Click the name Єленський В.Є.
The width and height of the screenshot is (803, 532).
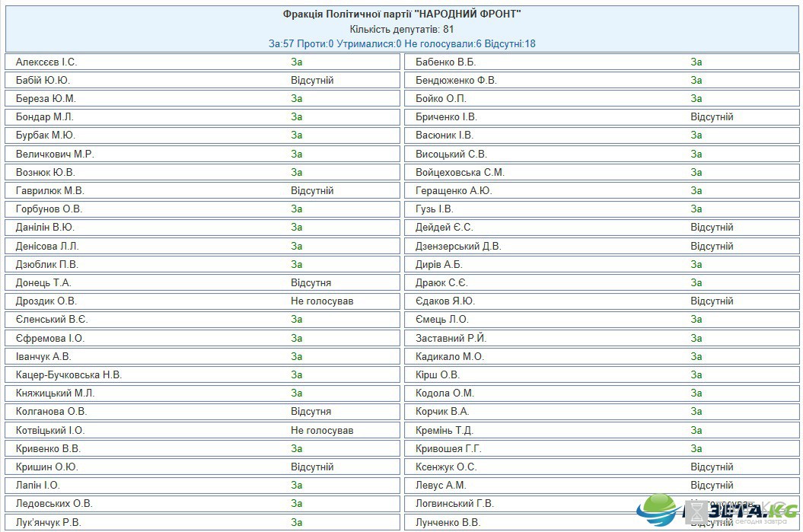(52, 320)
